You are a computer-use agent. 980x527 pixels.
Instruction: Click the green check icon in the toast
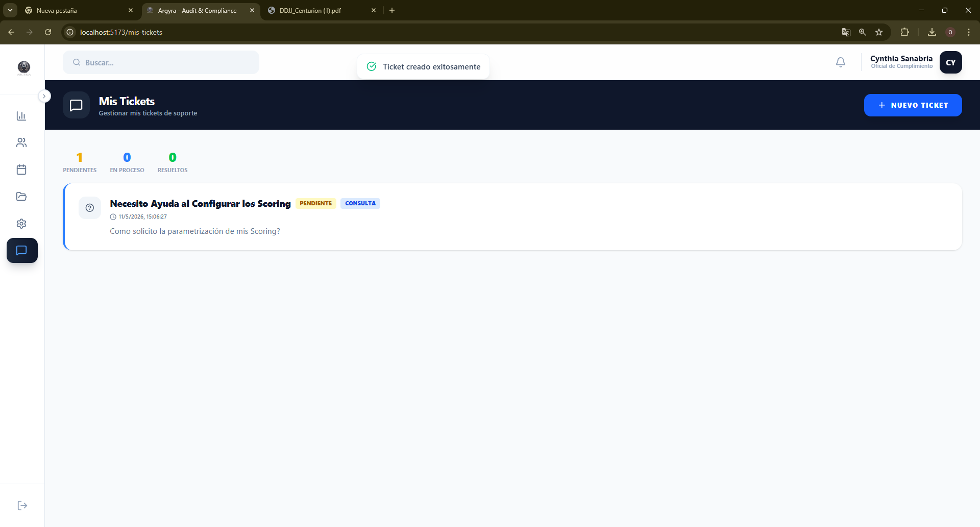tap(372, 66)
